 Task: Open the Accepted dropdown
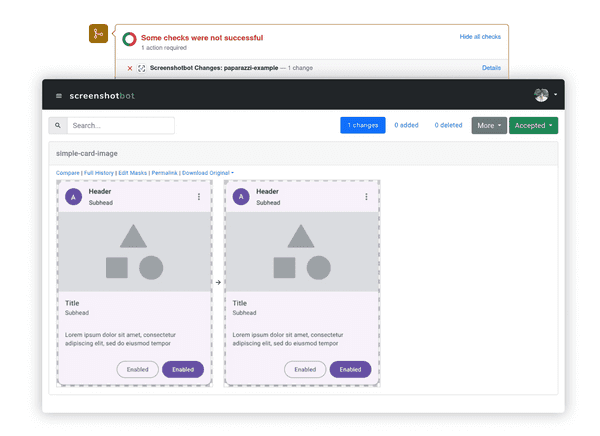pos(533,126)
